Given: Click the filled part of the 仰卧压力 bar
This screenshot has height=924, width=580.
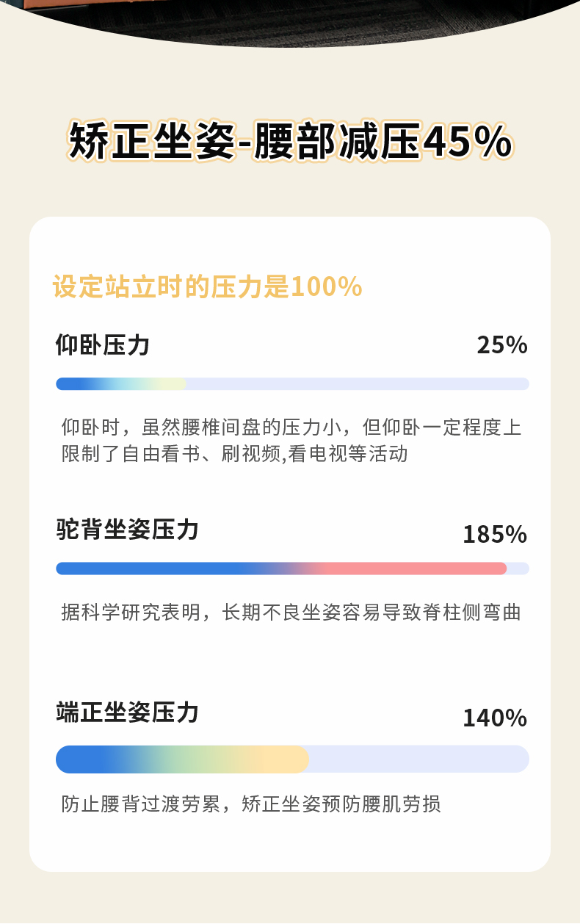Looking at the screenshot, I should point(121,383).
